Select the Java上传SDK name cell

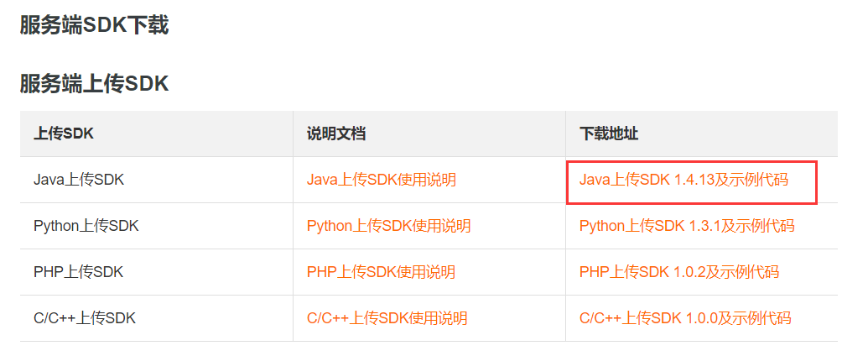pyautogui.click(x=78, y=180)
